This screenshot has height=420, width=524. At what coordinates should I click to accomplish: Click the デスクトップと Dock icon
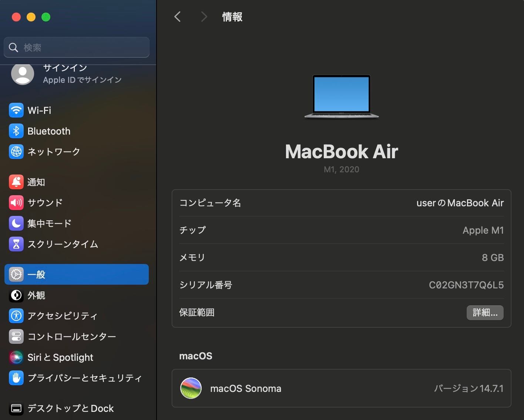[16, 408]
